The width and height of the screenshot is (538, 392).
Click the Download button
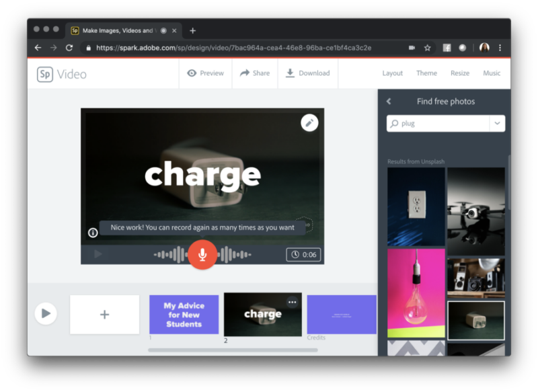point(307,73)
